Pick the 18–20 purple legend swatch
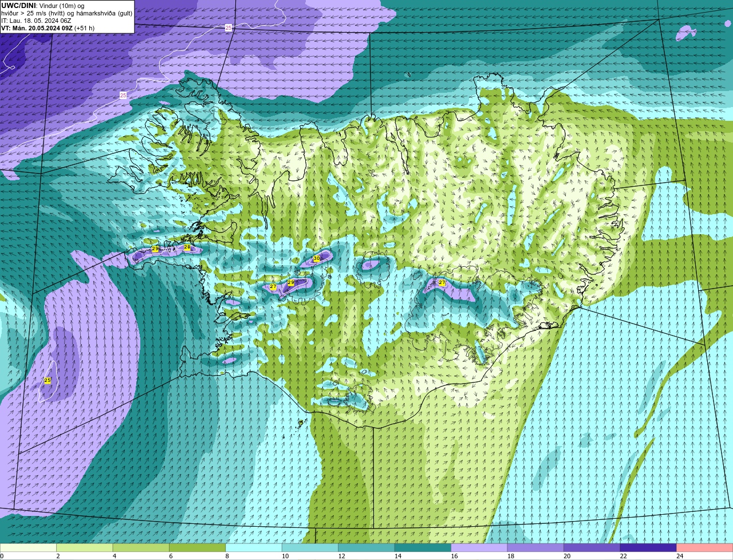Viewport: 733px width, 560px height. 536,548
